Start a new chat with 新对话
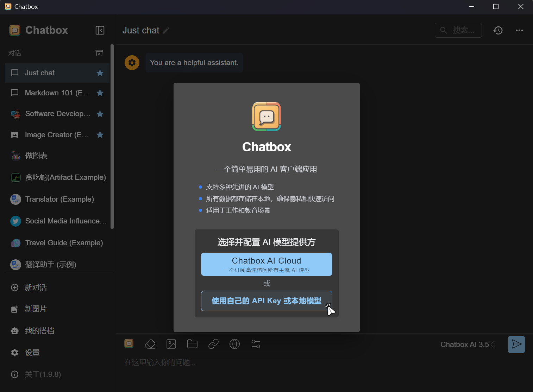The image size is (533, 392). tap(57, 287)
